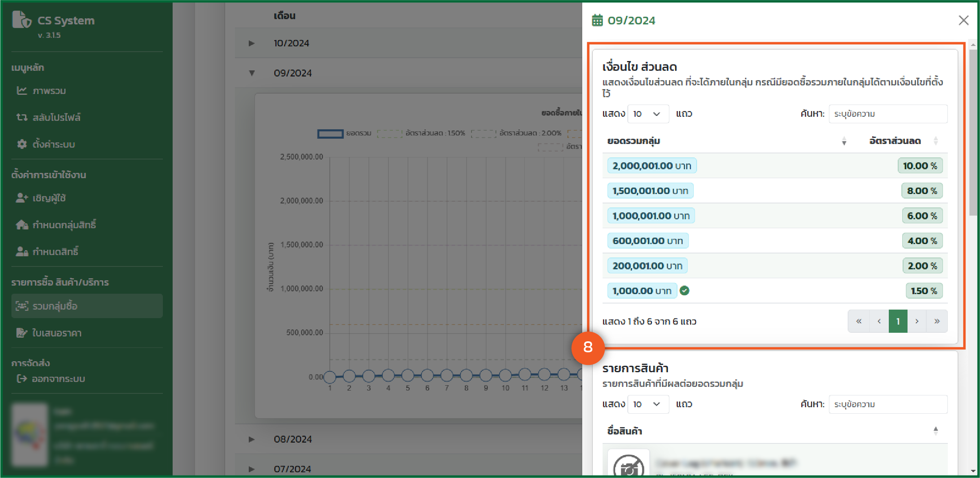Click the สลับโปรไฟล์ switch arrows icon
Viewport: 980px width, 478px height.
click(x=22, y=117)
